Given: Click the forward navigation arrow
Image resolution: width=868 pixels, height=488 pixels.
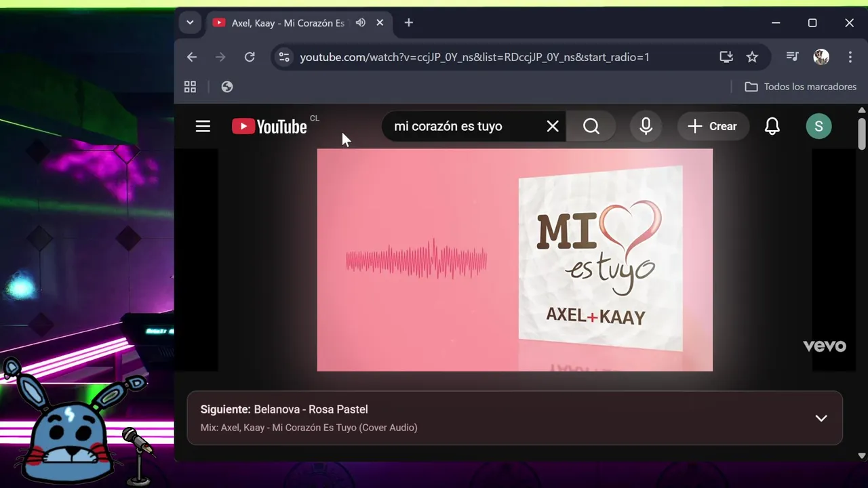Looking at the screenshot, I should (220, 57).
